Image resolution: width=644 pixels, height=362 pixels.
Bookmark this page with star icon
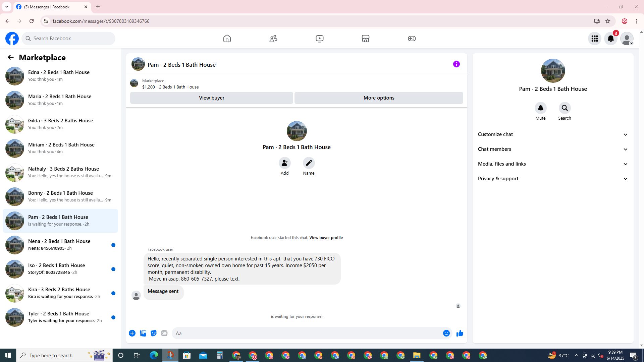point(608,21)
